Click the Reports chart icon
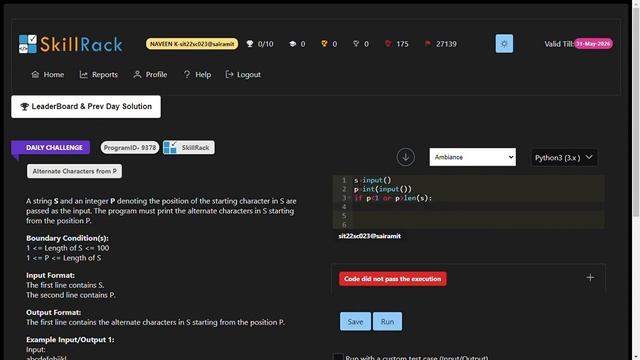The width and height of the screenshot is (640, 360). [84, 74]
